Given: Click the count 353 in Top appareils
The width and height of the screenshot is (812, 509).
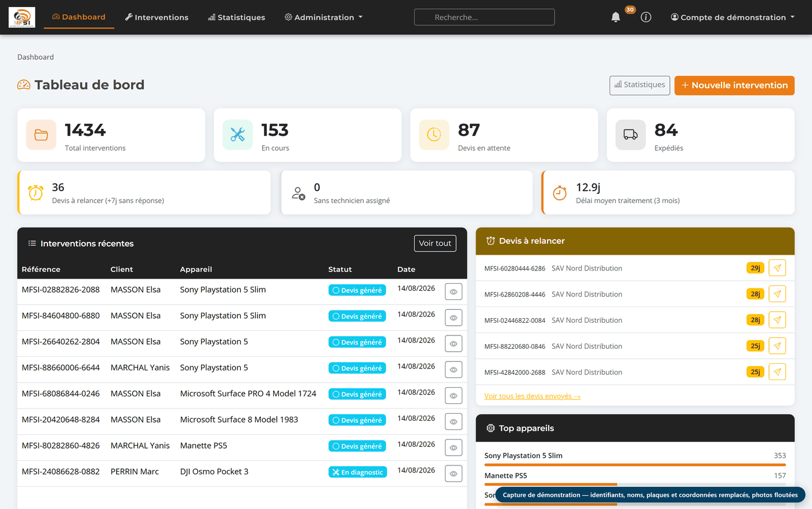Looking at the screenshot, I should point(780,456).
